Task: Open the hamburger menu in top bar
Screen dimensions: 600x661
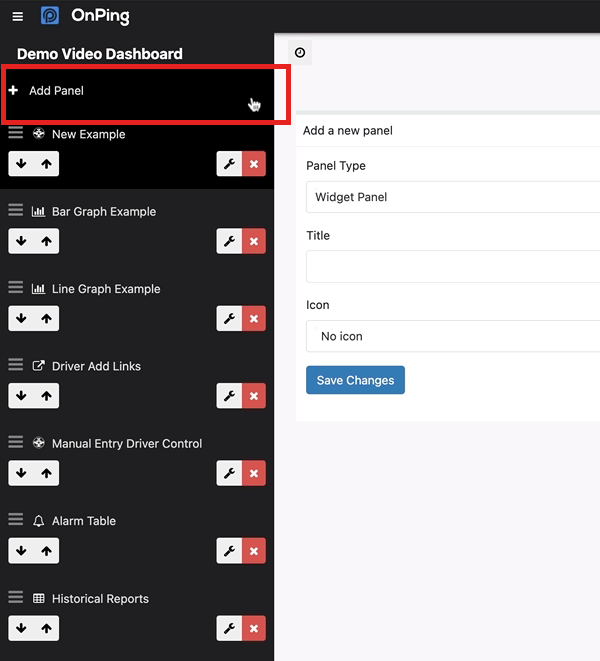Action: click(x=18, y=16)
